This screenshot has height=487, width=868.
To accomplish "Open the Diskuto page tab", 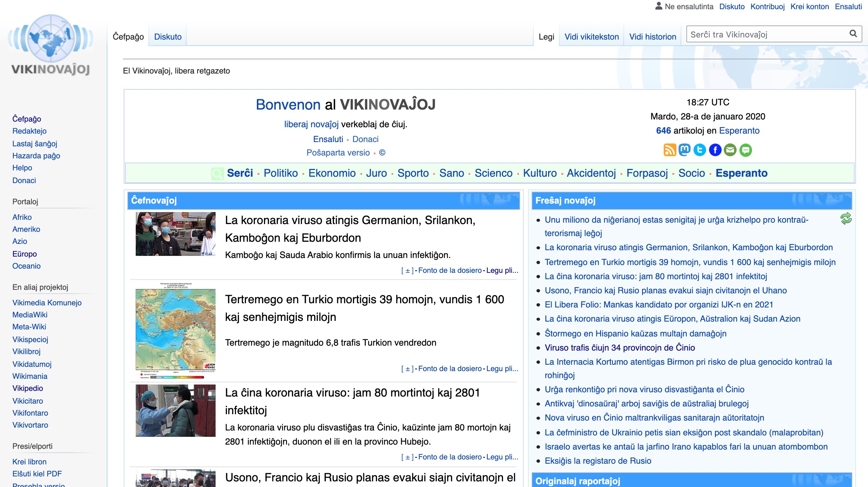I will click(x=168, y=37).
